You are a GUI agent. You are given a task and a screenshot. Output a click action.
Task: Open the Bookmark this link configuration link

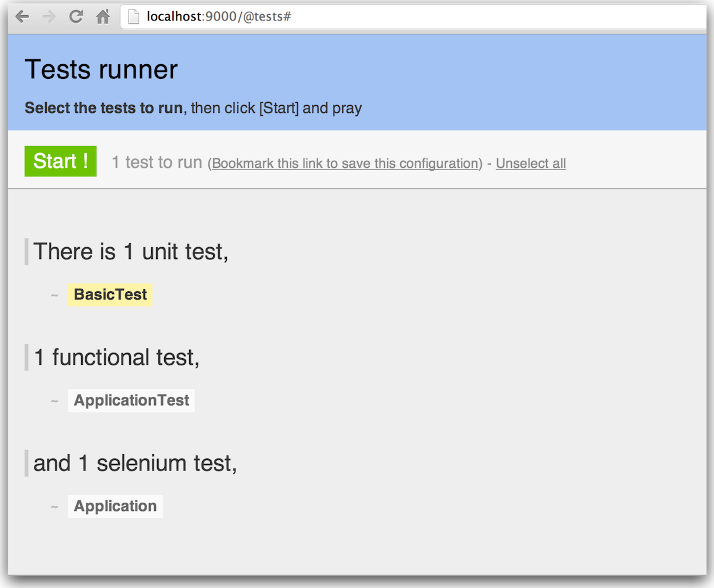(x=346, y=164)
